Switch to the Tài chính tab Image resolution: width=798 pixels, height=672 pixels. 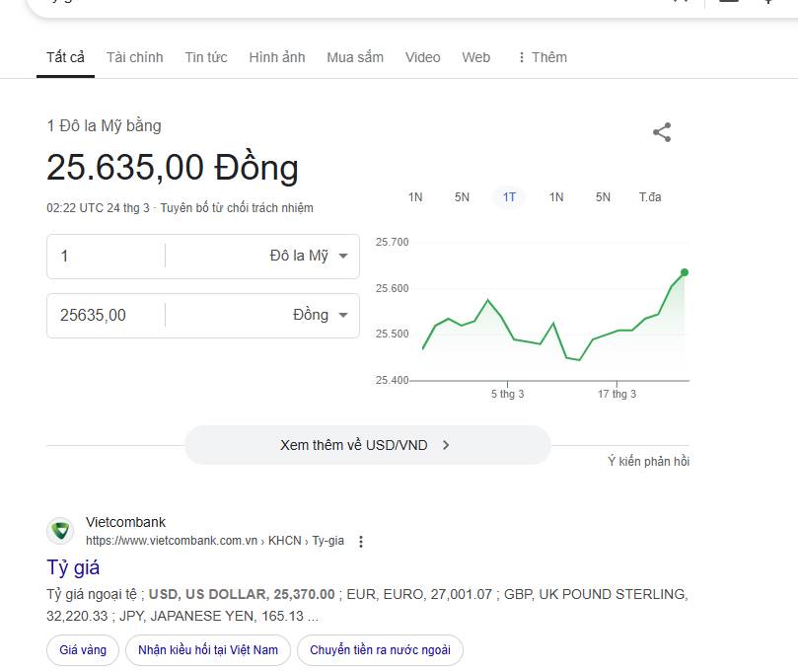click(135, 57)
